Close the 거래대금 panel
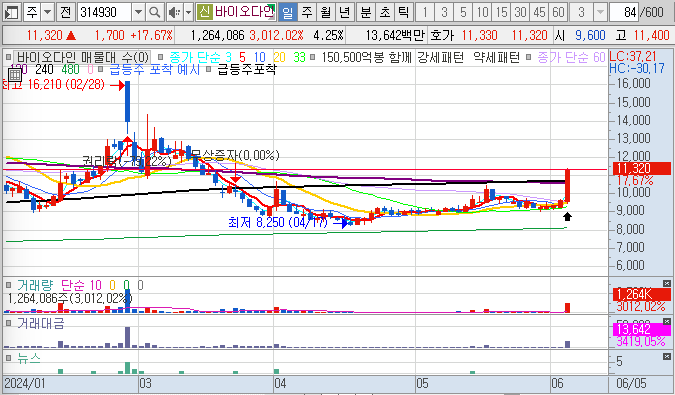 click(667, 321)
